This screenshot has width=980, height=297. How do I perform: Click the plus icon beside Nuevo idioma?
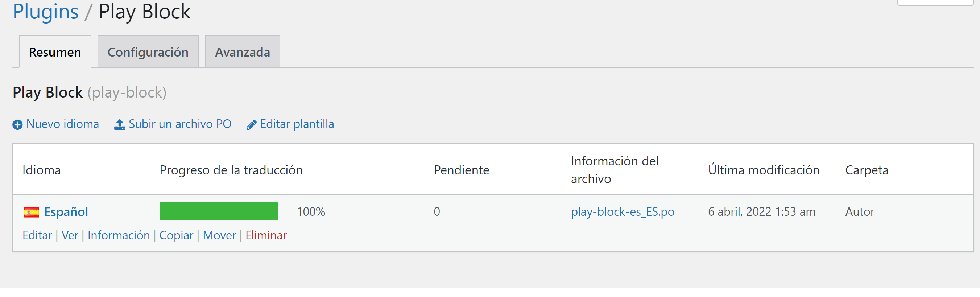pos(17,125)
